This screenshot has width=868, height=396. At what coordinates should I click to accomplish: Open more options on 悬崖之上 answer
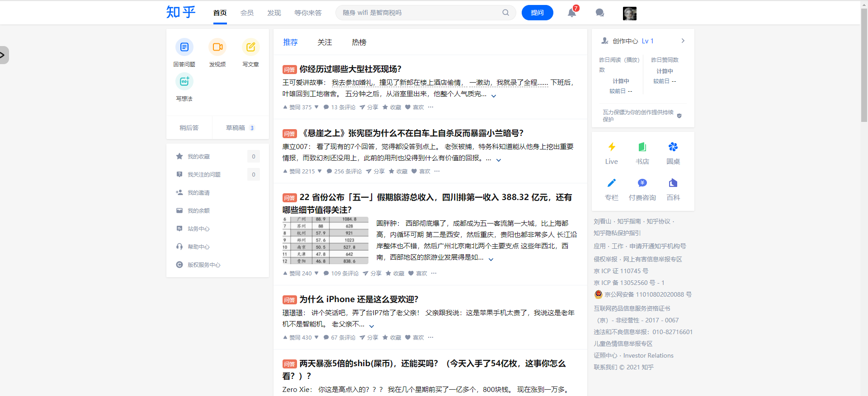pos(437,171)
